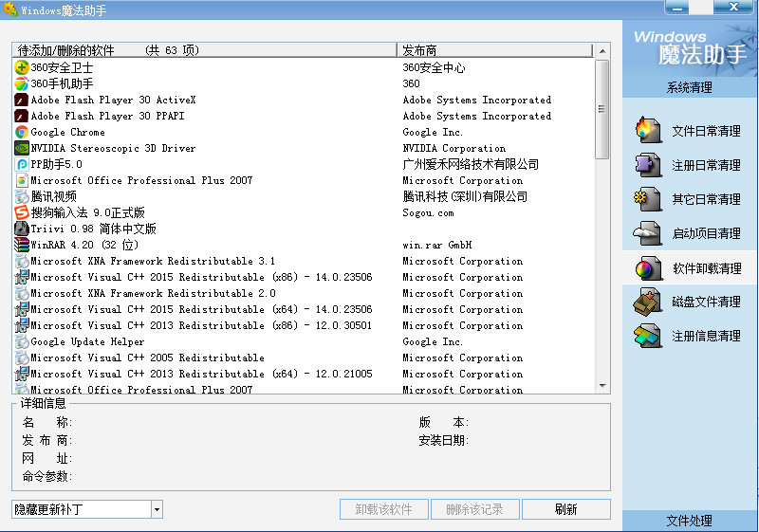Click Visual C++ 2015 x86 installer icon
Image resolution: width=759 pixels, height=532 pixels.
(x=22, y=277)
